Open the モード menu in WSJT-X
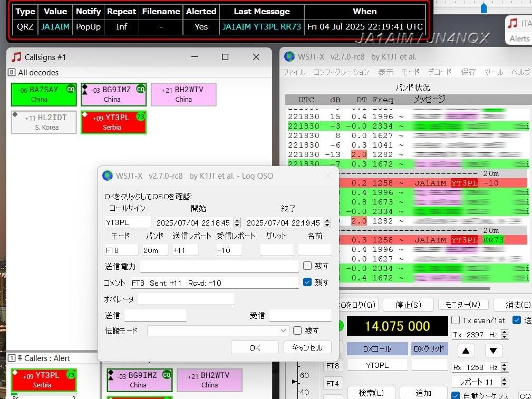This screenshot has width=532, height=399. point(410,72)
